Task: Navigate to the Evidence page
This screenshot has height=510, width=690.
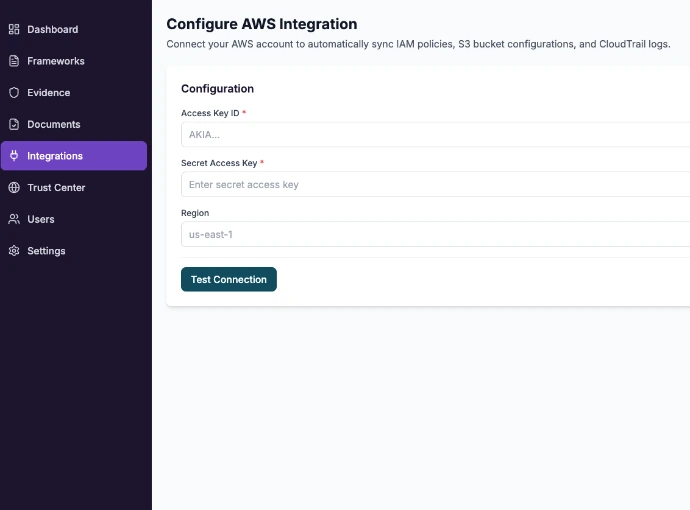Action: tap(49, 93)
